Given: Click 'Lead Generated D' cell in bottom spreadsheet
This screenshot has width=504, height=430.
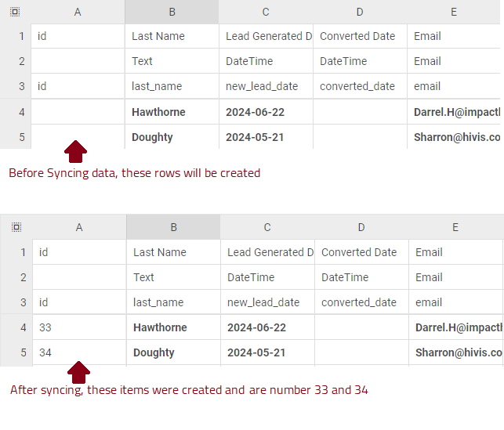Looking at the screenshot, I should click(267, 252).
